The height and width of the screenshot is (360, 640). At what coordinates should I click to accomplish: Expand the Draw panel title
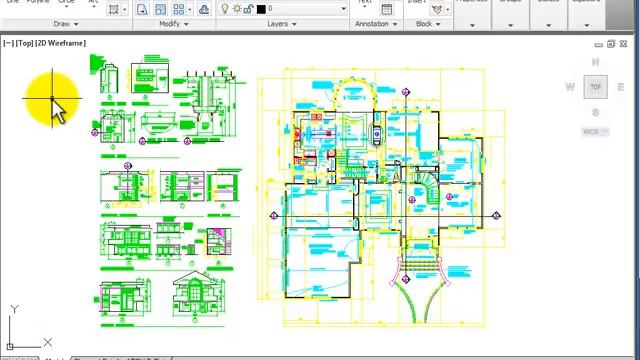pyautogui.click(x=66, y=24)
